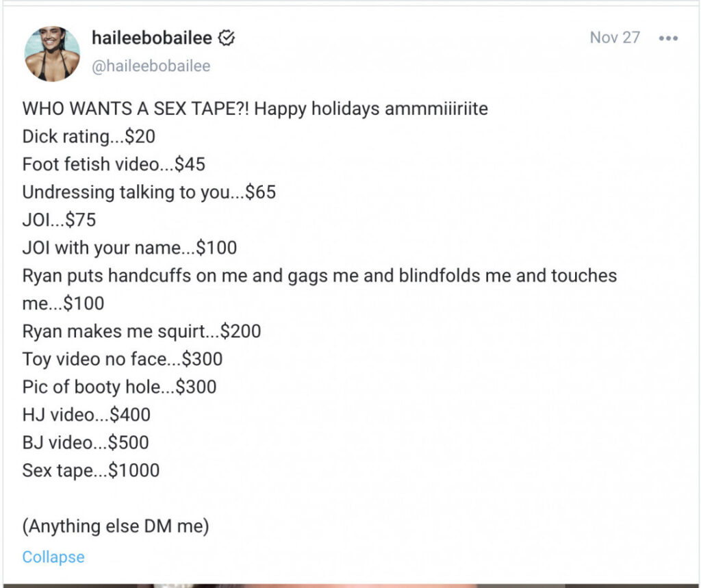The image size is (701, 588).
Task: Collapse the expanded post text
Action: pyautogui.click(x=53, y=557)
